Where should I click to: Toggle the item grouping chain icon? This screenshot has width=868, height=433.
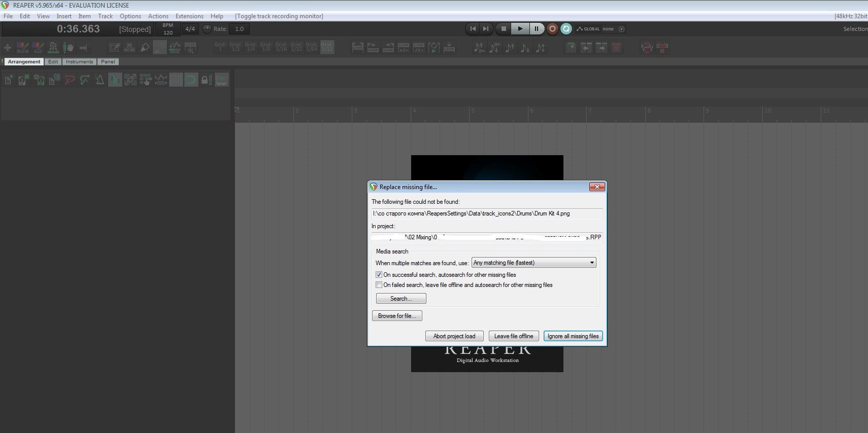130,80
